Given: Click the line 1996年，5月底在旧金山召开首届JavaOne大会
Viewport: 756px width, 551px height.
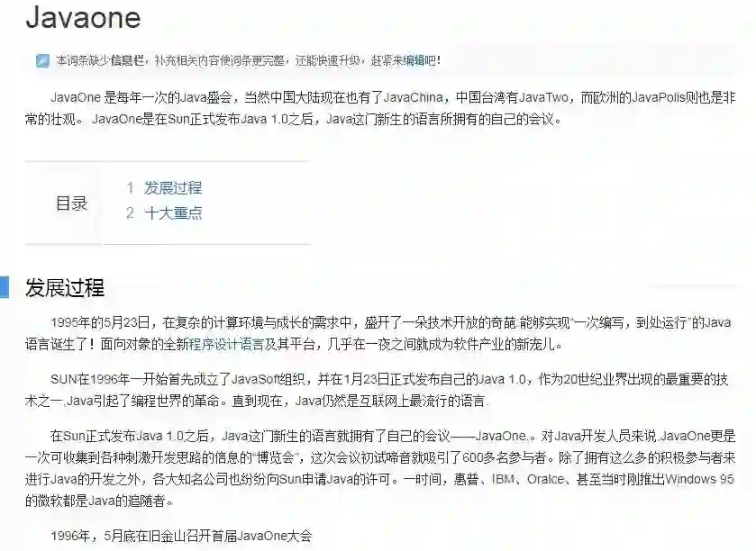Looking at the screenshot, I should click(x=181, y=536).
